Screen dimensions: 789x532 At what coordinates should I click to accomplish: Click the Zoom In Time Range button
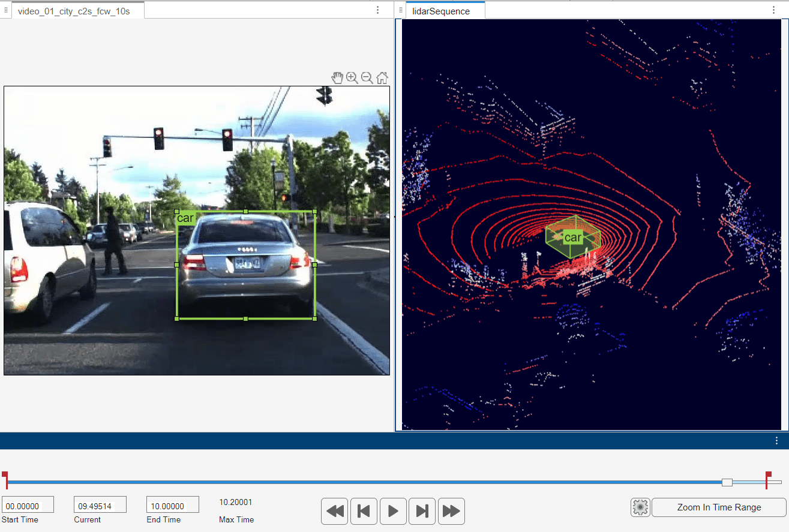719,507
